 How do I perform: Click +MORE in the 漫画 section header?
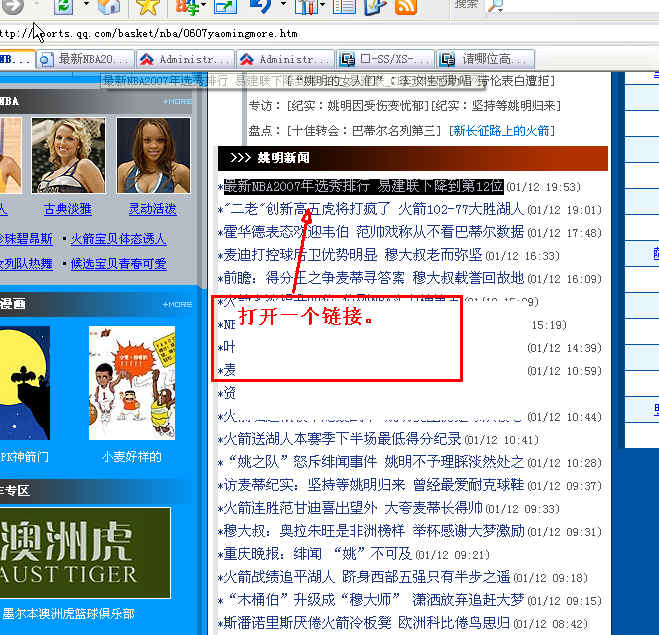coord(177,304)
